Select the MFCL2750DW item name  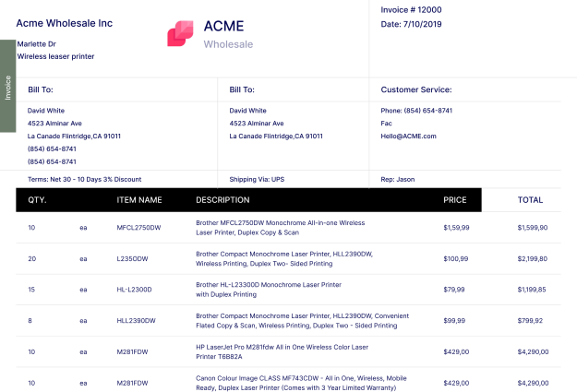tap(138, 227)
